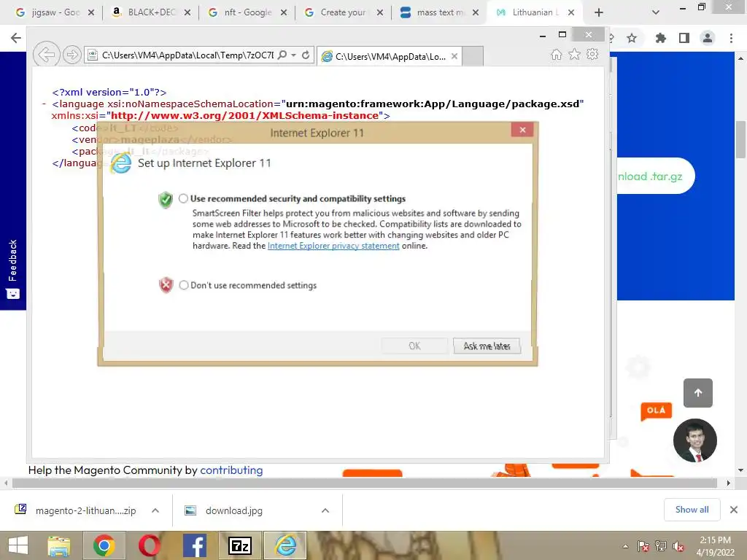
Task: Close the 'Lithuanian L' Chrome tab
Action: (571, 13)
